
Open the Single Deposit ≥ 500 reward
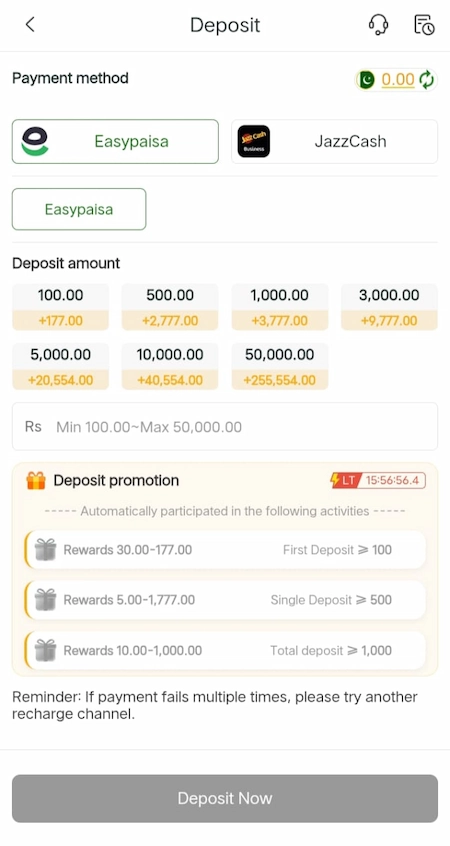pos(225,600)
